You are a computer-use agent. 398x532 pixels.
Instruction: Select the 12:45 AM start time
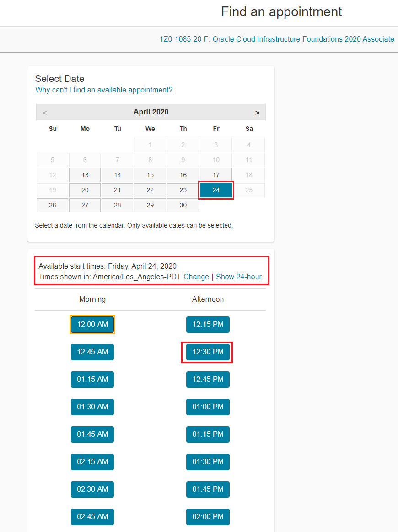pyautogui.click(x=92, y=352)
